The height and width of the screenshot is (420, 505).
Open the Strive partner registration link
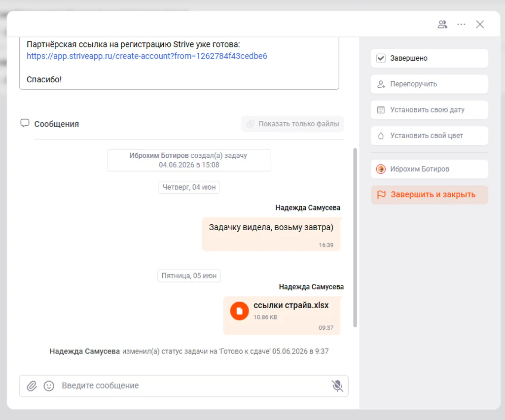tap(147, 56)
